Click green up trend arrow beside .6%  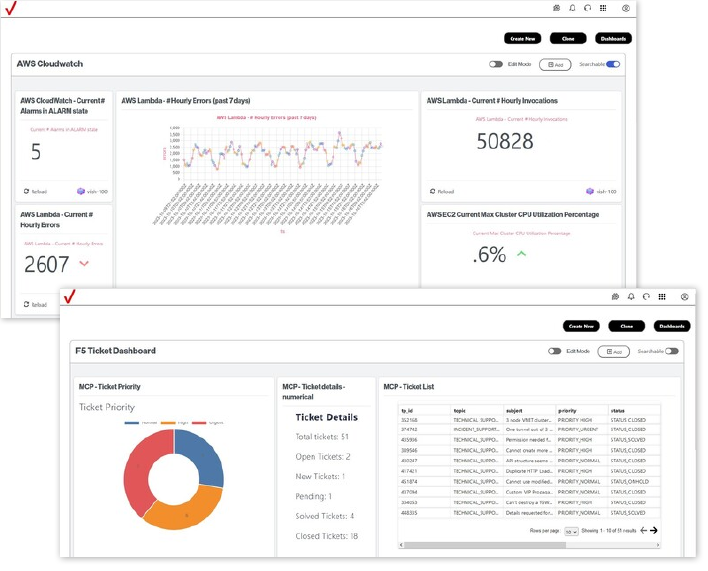pyautogui.click(x=522, y=254)
